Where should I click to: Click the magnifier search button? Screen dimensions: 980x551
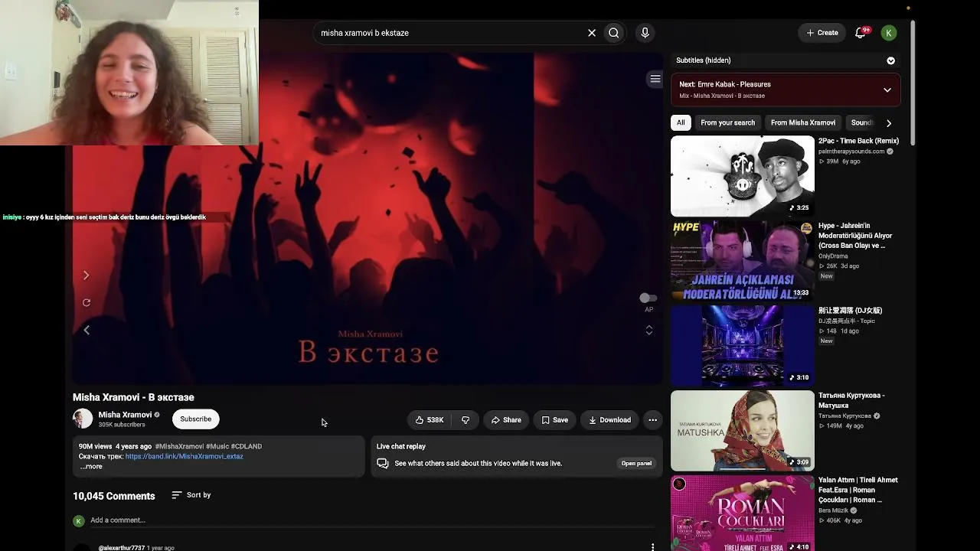coord(613,33)
